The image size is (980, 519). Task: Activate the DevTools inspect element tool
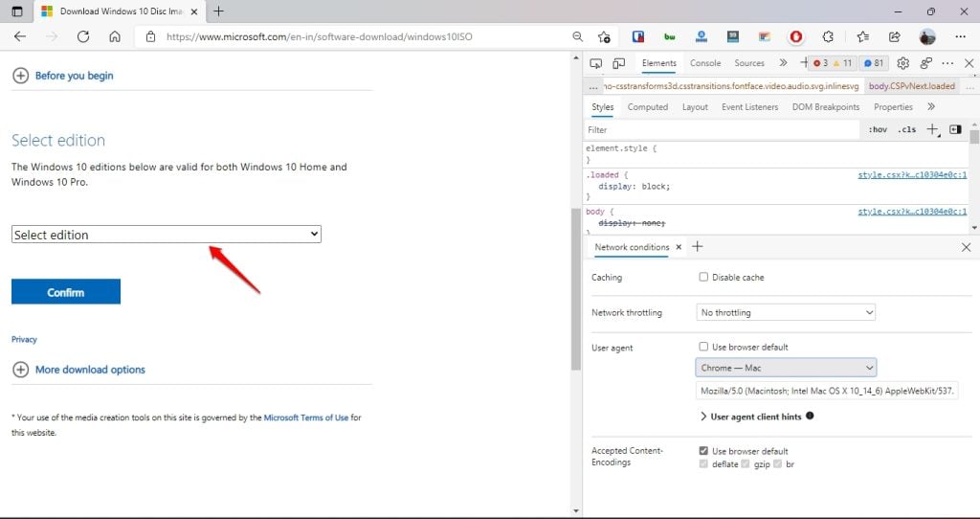(596, 63)
